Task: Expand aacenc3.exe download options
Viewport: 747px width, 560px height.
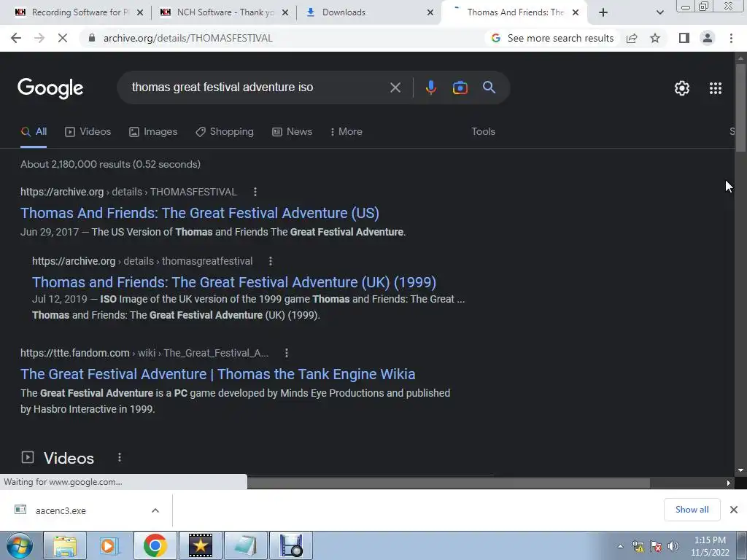Action: click(x=155, y=510)
